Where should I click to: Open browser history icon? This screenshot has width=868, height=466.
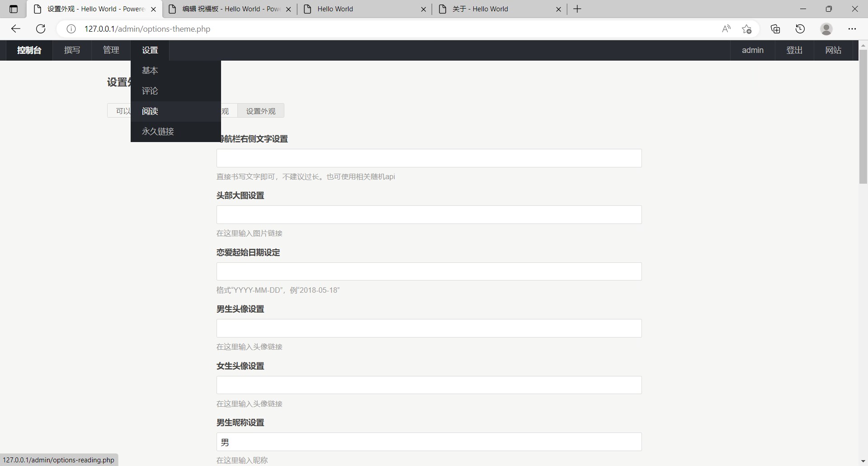point(800,29)
